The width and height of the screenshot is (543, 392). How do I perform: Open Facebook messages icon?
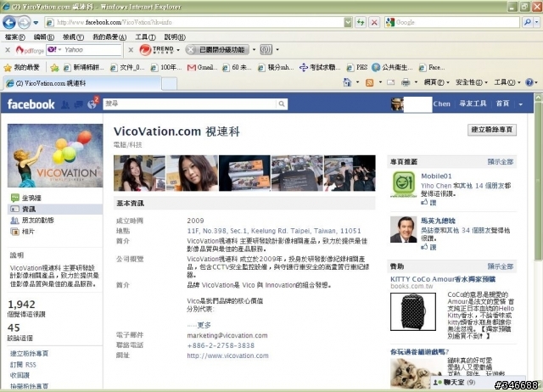point(79,104)
